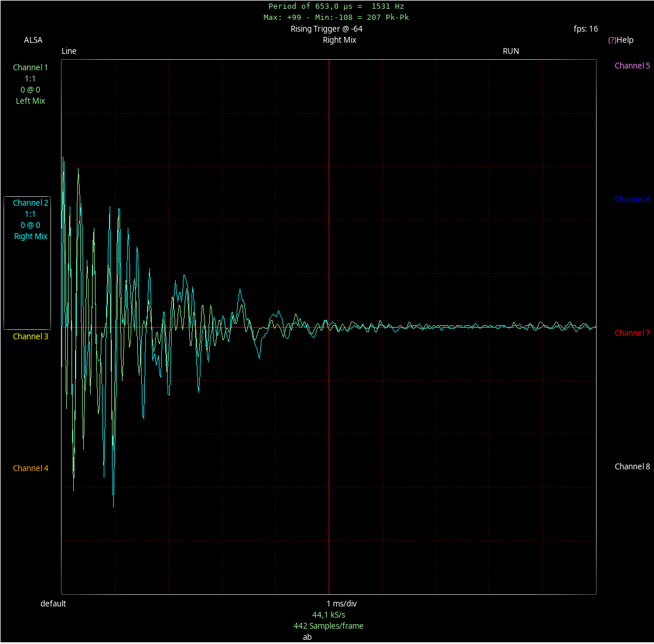The image size is (654, 644).
Task: Click the default label below the graph
Action: pos(53,604)
